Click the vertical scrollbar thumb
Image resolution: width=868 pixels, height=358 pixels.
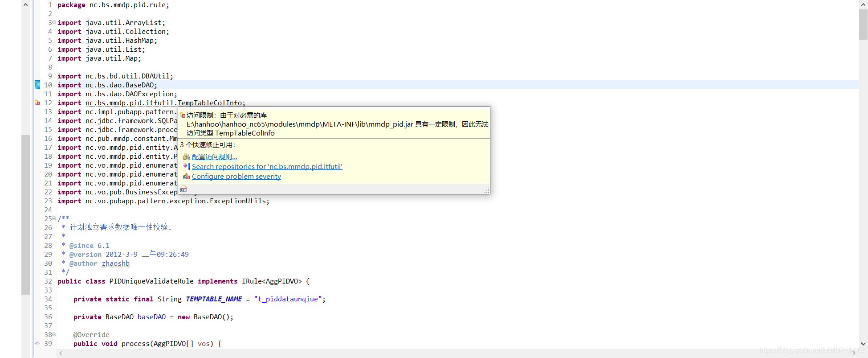click(x=864, y=25)
